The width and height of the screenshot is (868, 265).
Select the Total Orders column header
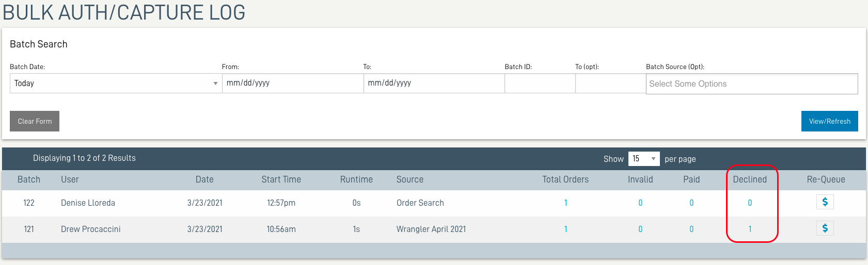pos(565,179)
